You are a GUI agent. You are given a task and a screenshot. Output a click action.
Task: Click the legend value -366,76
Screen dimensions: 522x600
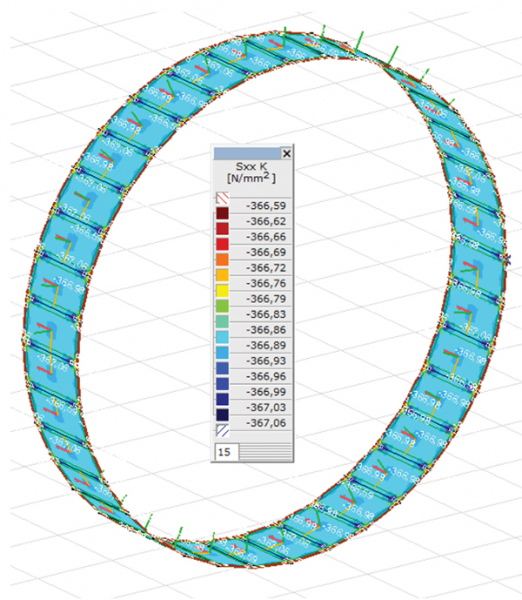click(x=266, y=284)
